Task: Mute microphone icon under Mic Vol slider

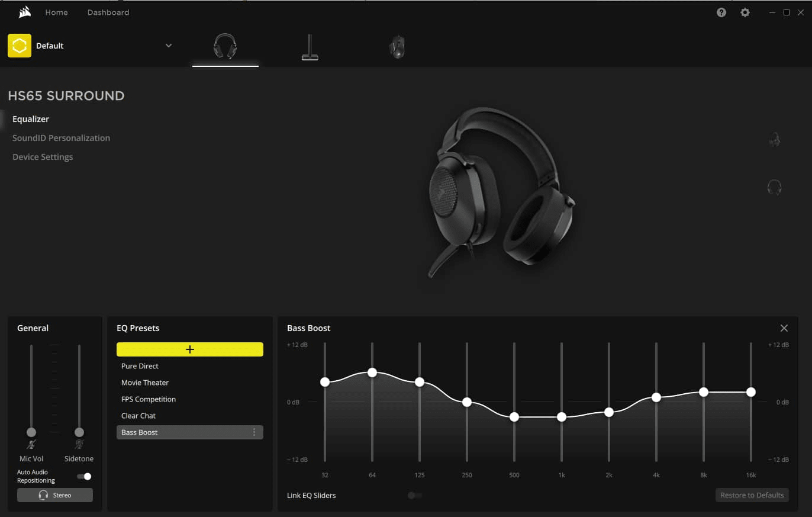Action: point(31,444)
